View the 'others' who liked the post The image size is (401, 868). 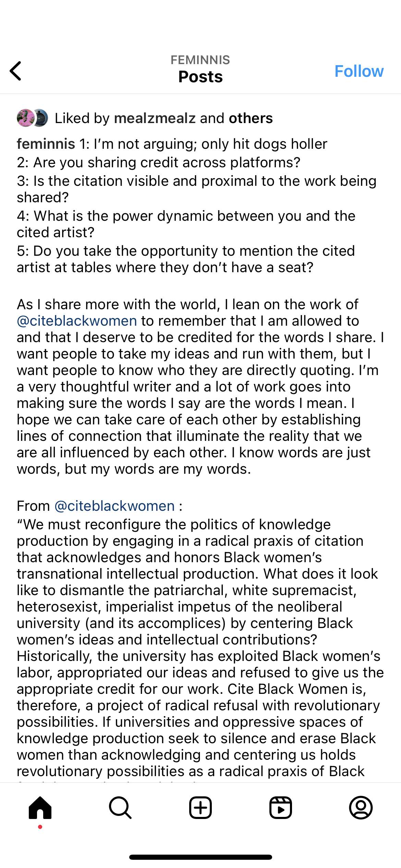pos(251,118)
